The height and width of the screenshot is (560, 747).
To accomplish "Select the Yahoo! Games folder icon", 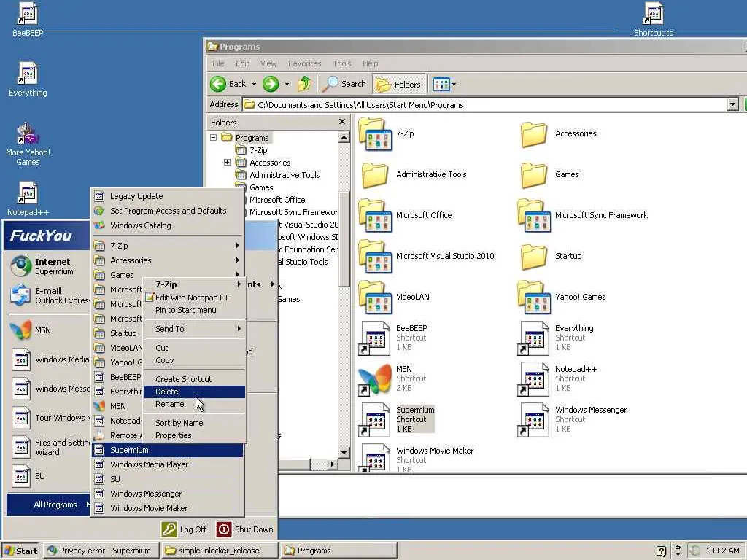I will (535, 298).
